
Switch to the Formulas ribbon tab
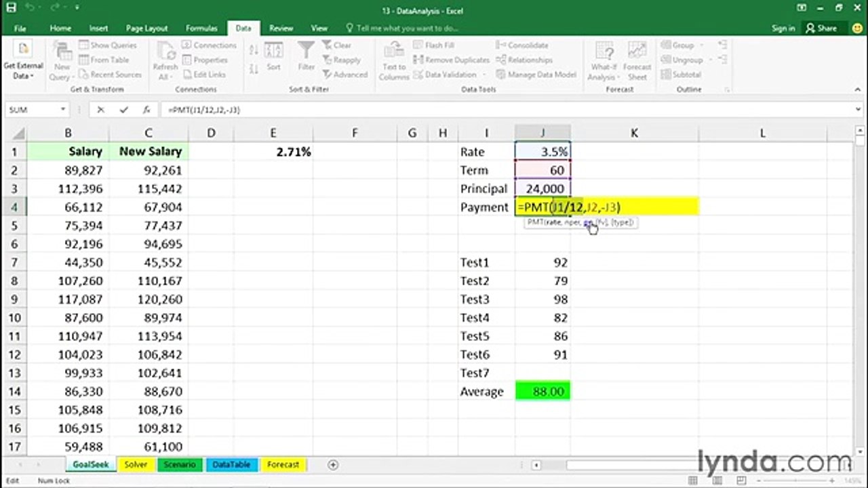pyautogui.click(x=201, y=28)
